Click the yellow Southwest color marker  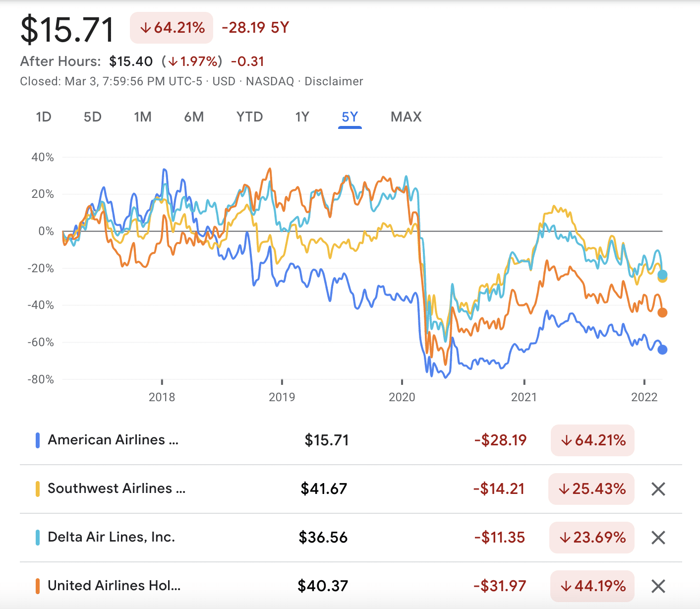tap(38, 489)
